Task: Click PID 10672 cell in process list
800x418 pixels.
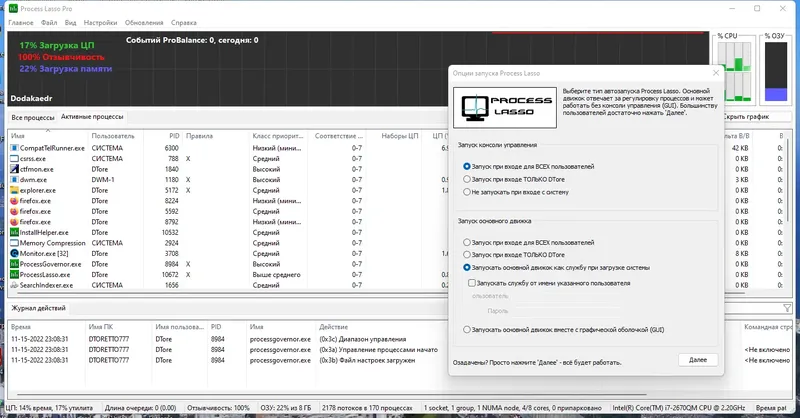Action: click(170, 275)
